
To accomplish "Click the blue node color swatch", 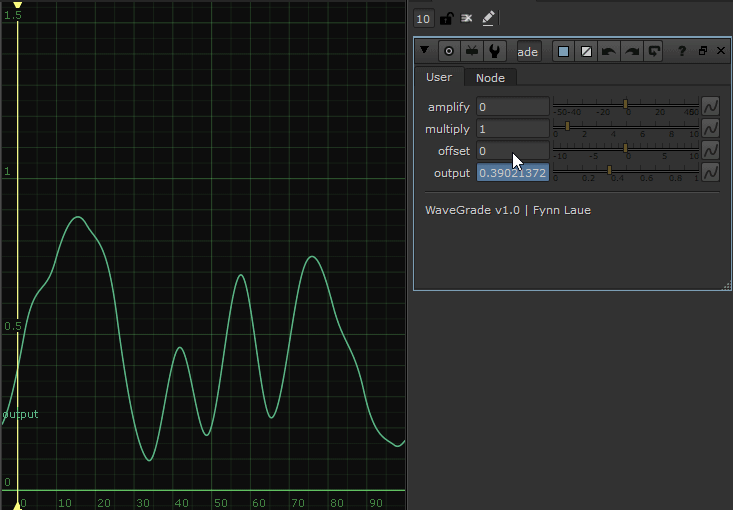I will [x=564, y=51].
